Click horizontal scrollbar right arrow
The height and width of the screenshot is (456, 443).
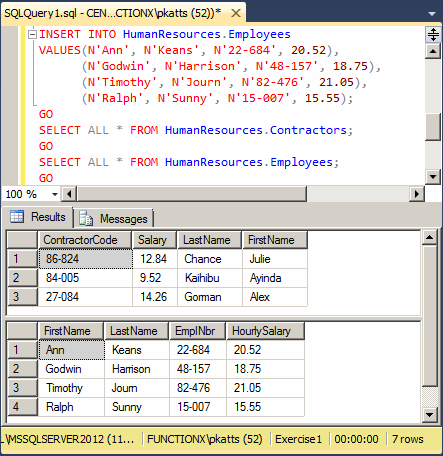[x=417, y=194]
